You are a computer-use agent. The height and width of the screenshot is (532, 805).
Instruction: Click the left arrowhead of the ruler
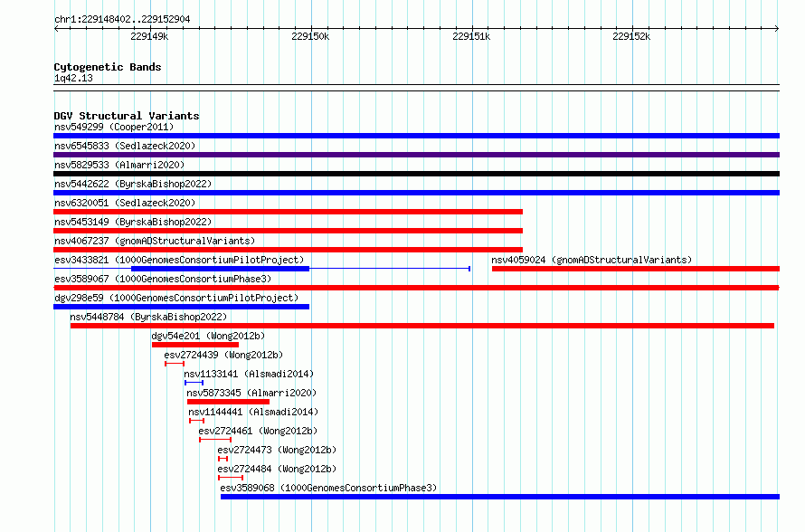click(x=56, y=28)
